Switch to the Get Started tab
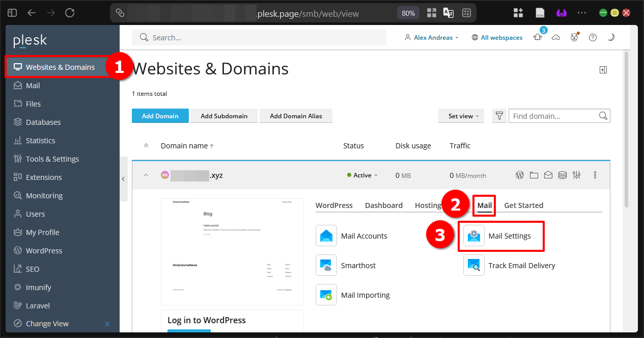644x338 pixels. 524,205
